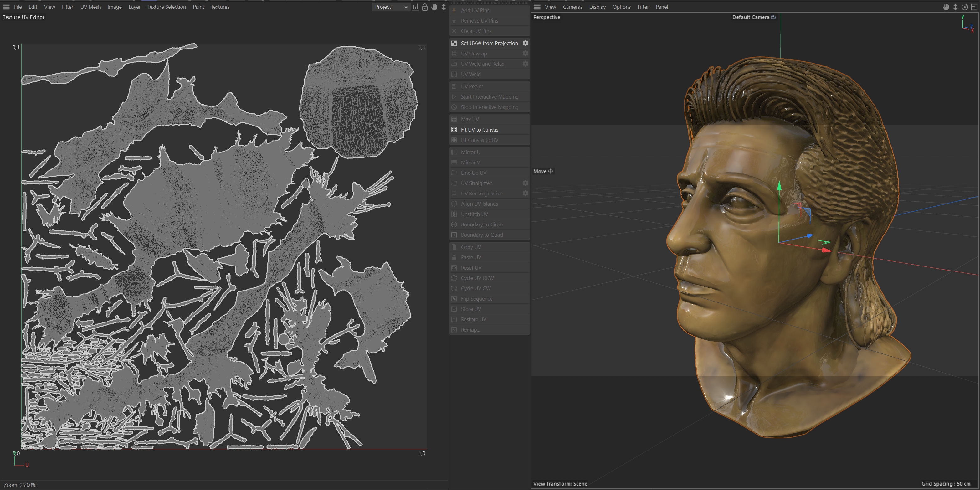Open Set UVW from Projection settings gear
980x490 pixels.
click(x=526, y=43)
